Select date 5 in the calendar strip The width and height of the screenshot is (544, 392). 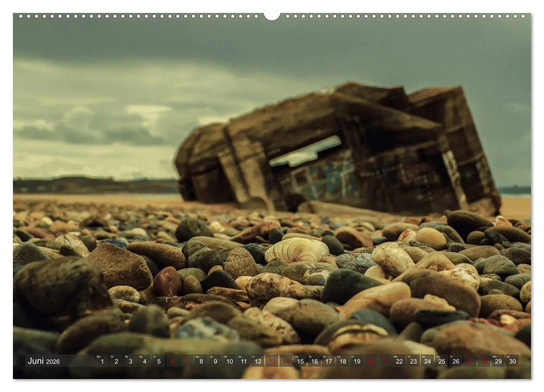[x=158, y=361]
